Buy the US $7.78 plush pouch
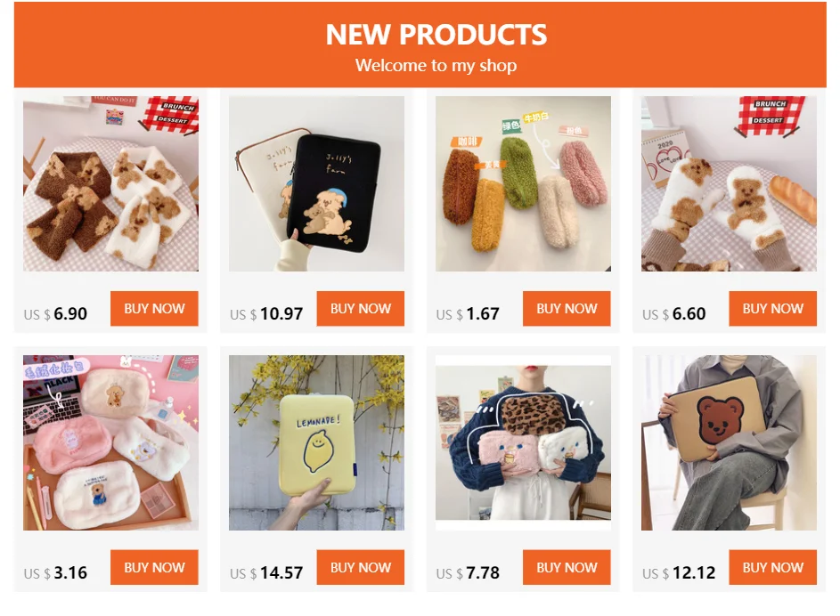 pyautogui.click(x=567, y=567)
